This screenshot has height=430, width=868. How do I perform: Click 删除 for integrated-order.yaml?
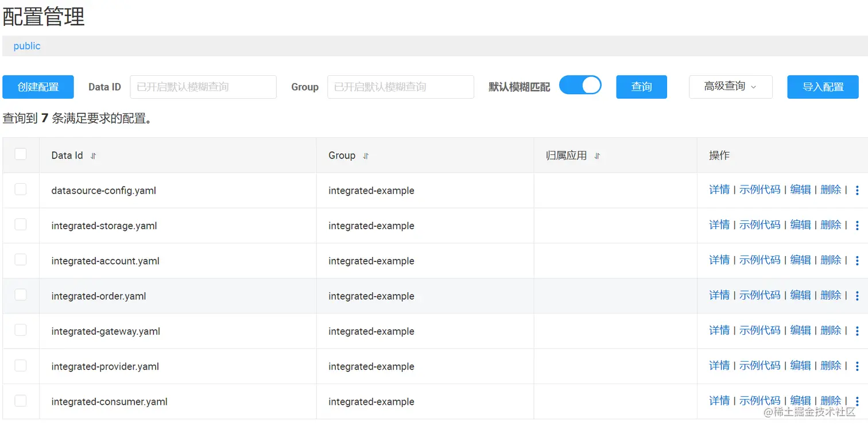point(831,295)
